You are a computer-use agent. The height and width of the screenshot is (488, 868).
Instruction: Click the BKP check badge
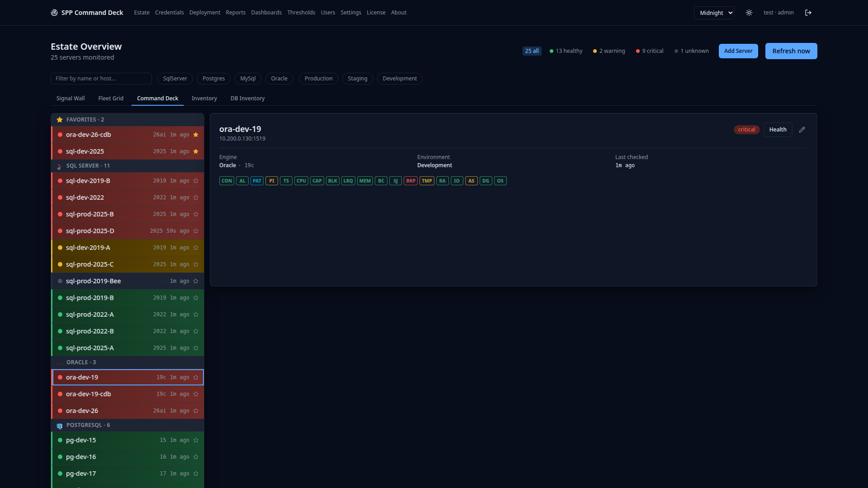pos(410,181)
